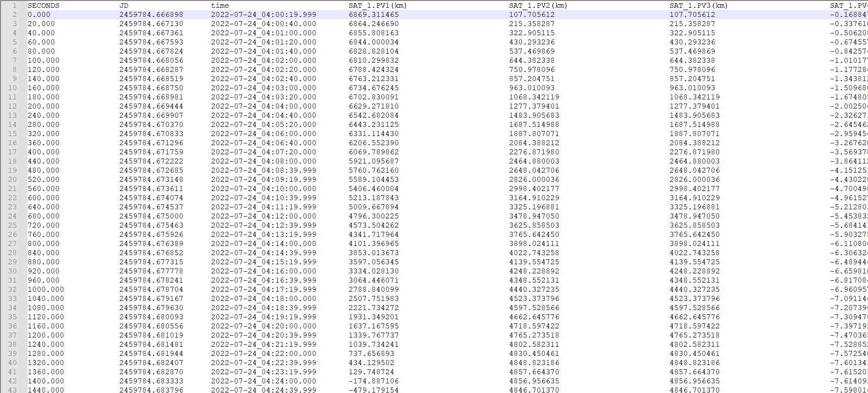Click line number 43 in the gutter
This screenshot has width=868, height=393.
[x=12, y=390]
